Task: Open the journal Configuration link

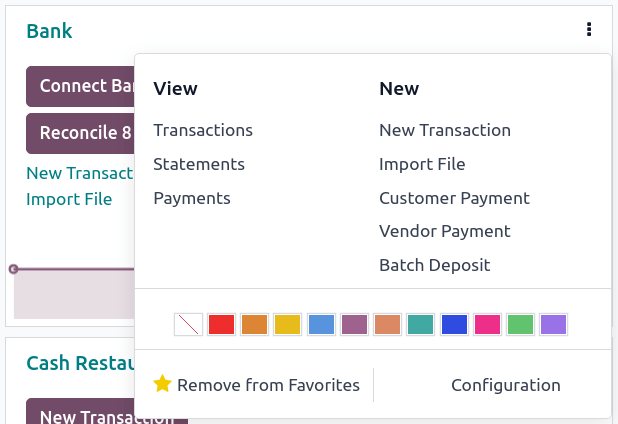Action: click(506, 385)
